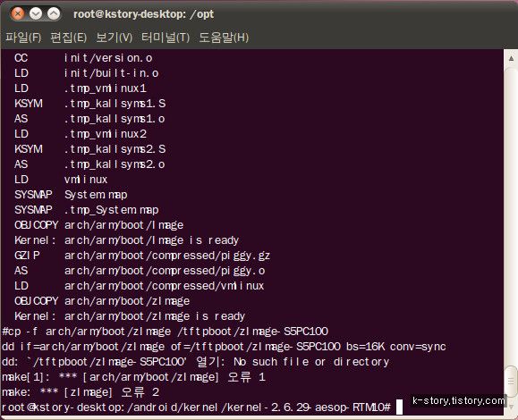
Task: Click the 'make[1]: *** 오류 1' line
Action: (x=133, y=377)
